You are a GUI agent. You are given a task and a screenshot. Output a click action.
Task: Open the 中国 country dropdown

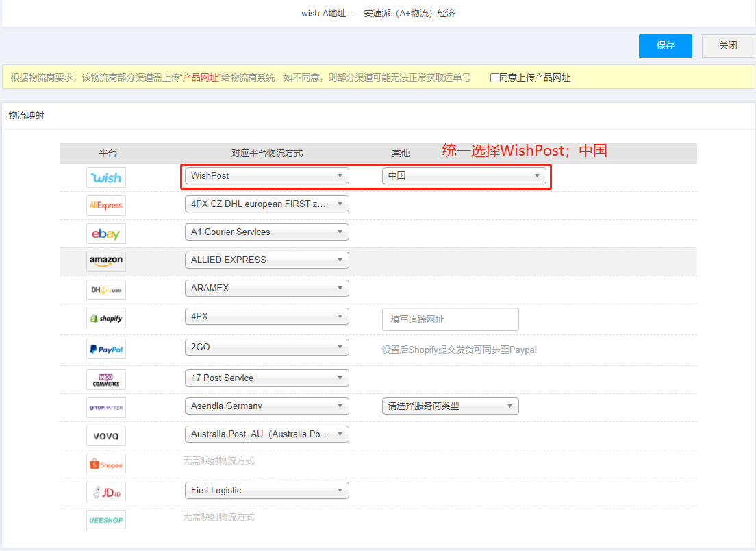point(464,176)
